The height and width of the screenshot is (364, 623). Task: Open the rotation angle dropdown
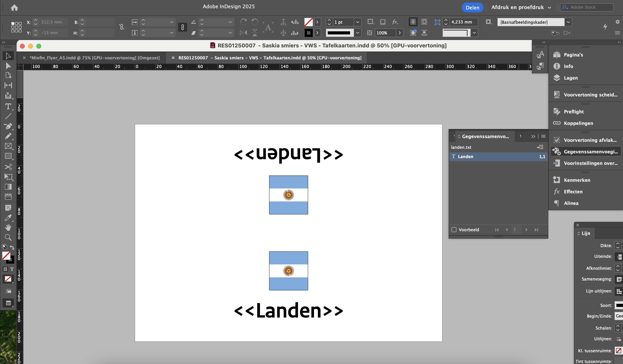tap(230, 22)
